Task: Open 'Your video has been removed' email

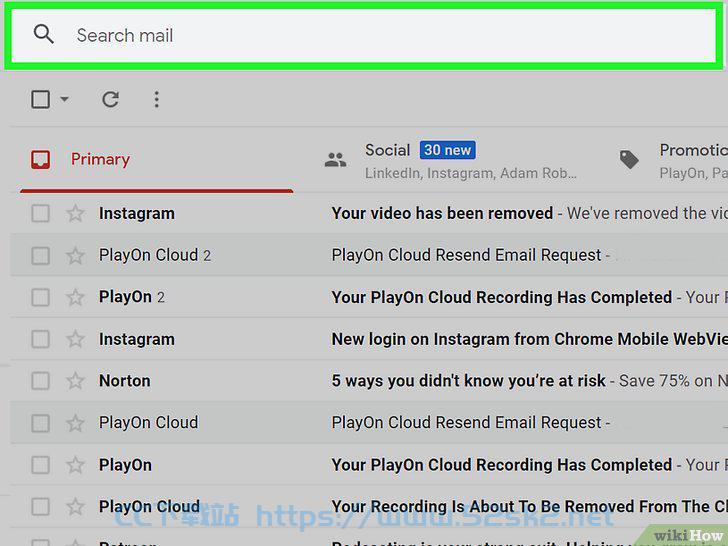Action: [x=442, y=214]
